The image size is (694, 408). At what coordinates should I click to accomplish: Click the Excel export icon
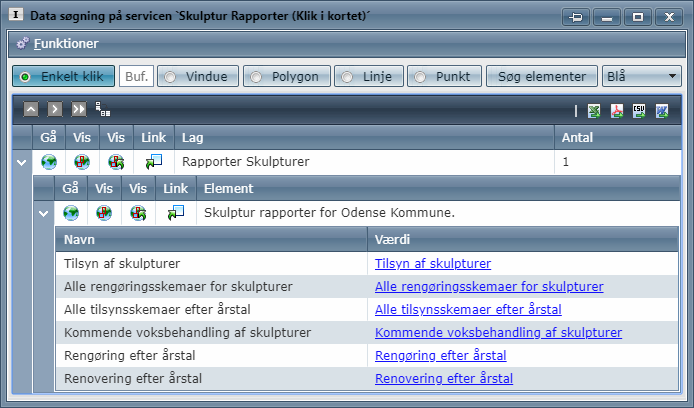tap(594, 111)
